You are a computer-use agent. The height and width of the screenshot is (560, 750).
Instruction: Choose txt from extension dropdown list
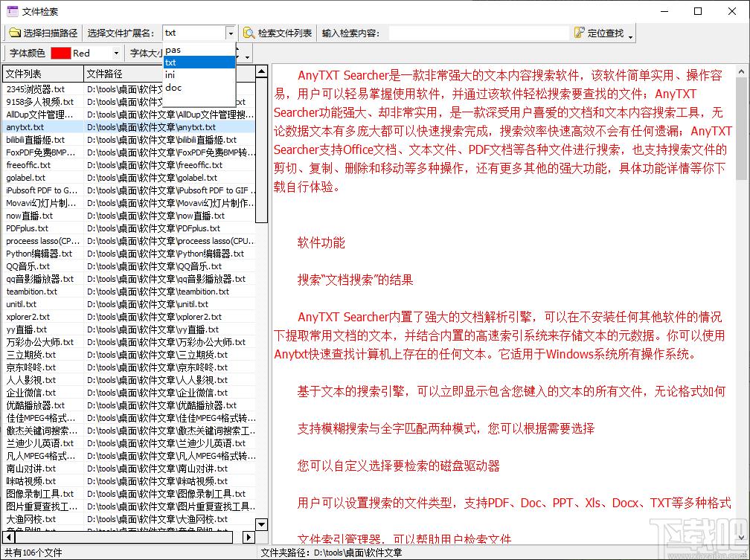pyautogui.click(x=199, y=62)
